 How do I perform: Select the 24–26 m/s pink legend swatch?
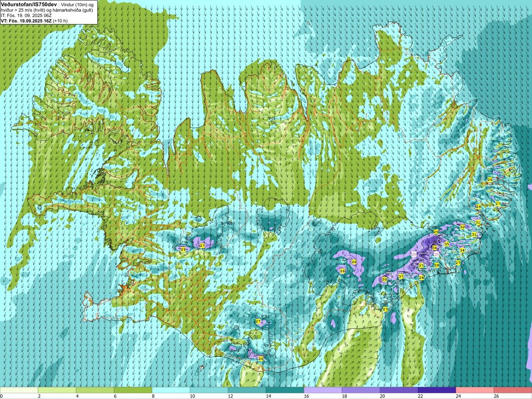click(x=475, y=390)
